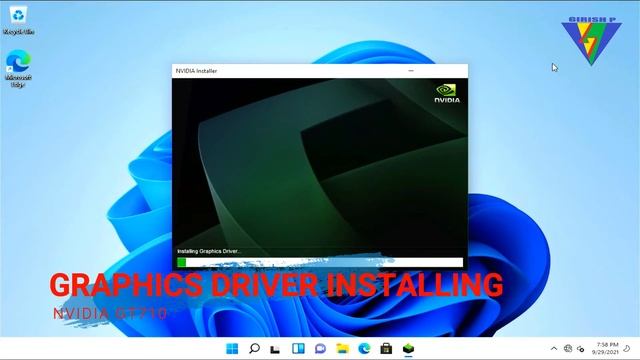Open the network tray icon
The height and width of the screenshot is (360, 640).
pos(568,349)
